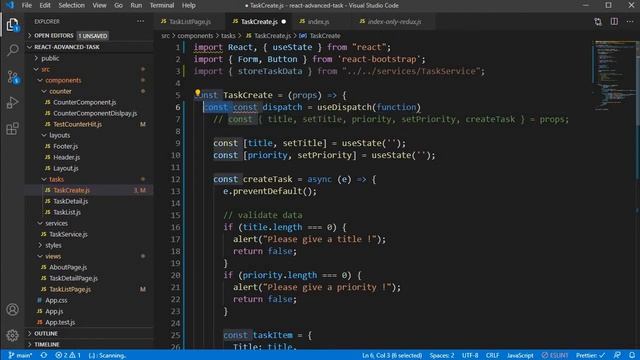Open Header.js in explorer
This screenshot has width=640, height=360.
coord(67,157)
